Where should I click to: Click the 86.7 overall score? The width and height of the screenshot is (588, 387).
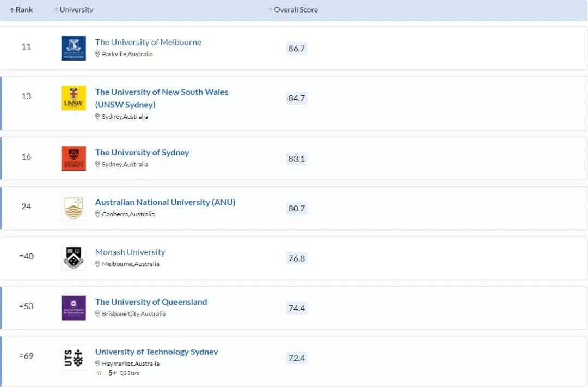click(297, 49)
